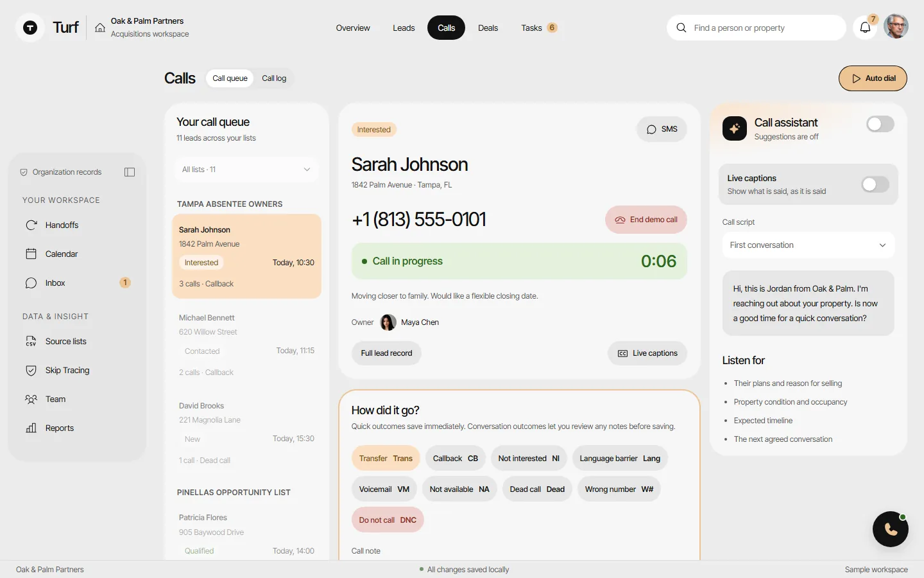Click the floating phone dialer button
924x578 pixels.
(891, 529)
